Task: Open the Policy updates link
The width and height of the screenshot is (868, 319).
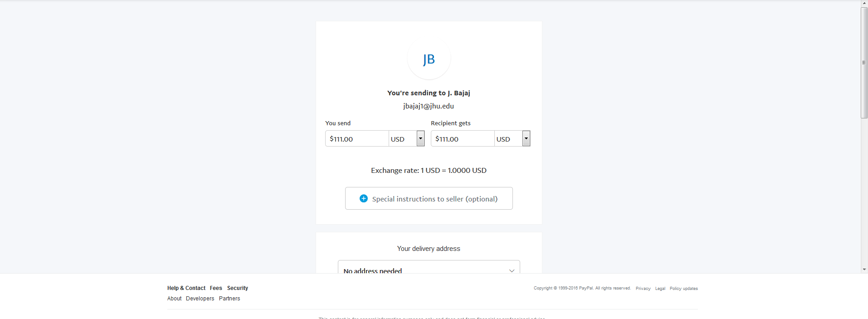Action: coord(683,289)
